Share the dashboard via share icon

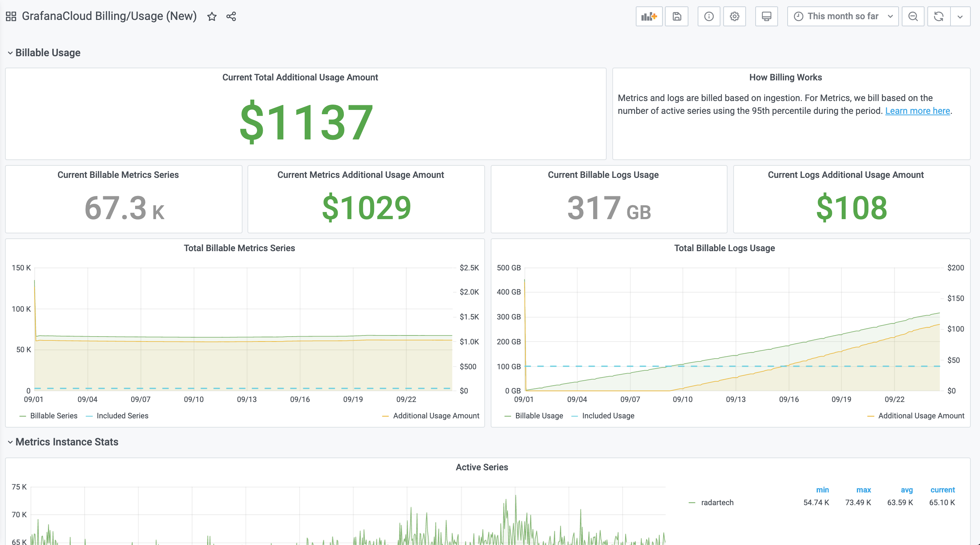click(231, 16)
